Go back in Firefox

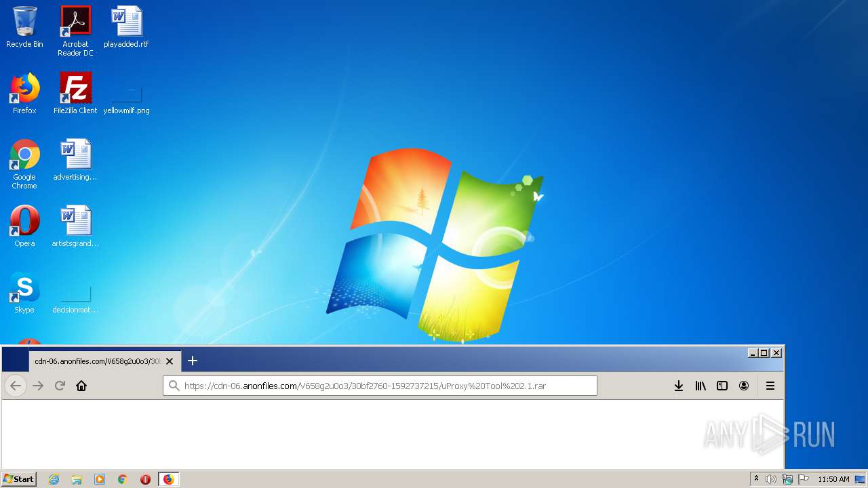point(16,386)
